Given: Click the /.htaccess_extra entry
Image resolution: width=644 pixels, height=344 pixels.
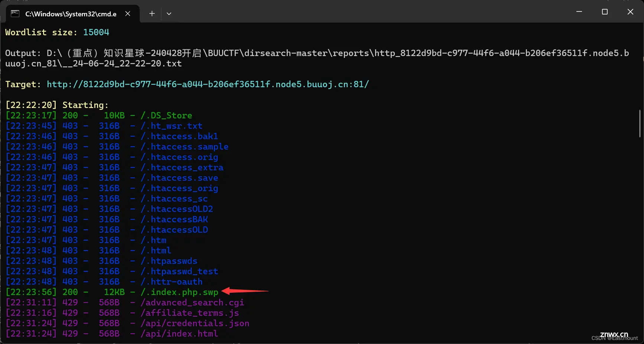Looking at the screenshot, I should (182, 167).
